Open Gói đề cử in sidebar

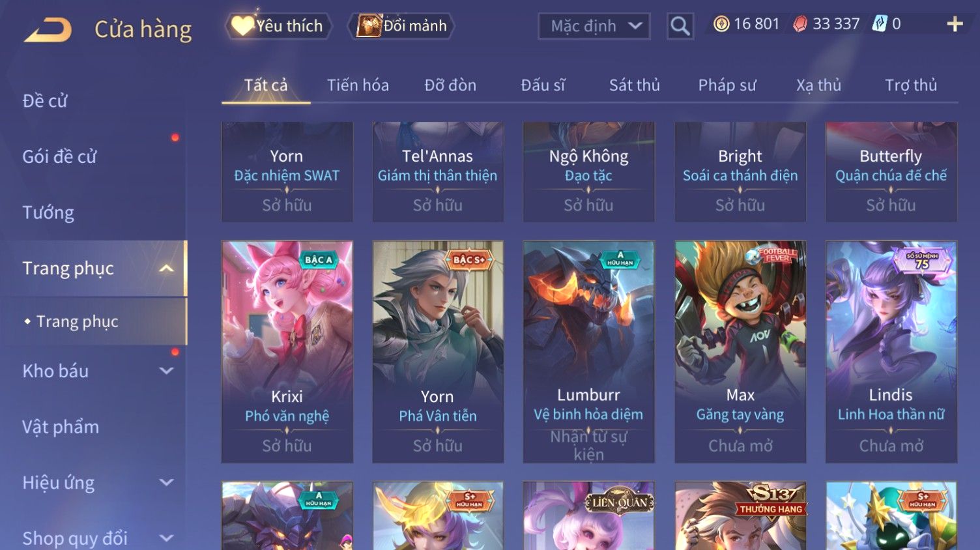coord(59,156)
